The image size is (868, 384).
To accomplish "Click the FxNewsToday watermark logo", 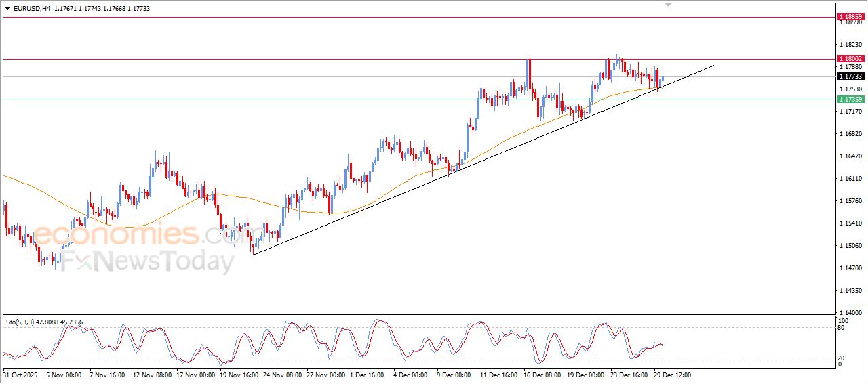I will point(147,261).
